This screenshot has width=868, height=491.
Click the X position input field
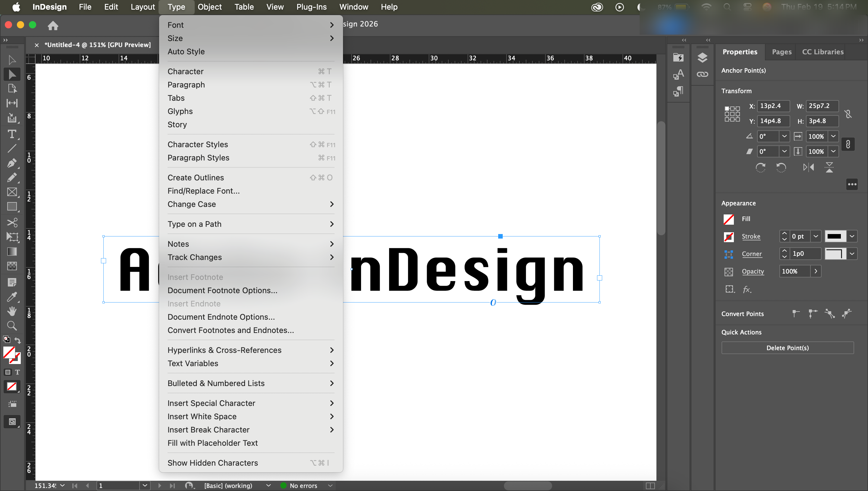[x=773, y=106]
